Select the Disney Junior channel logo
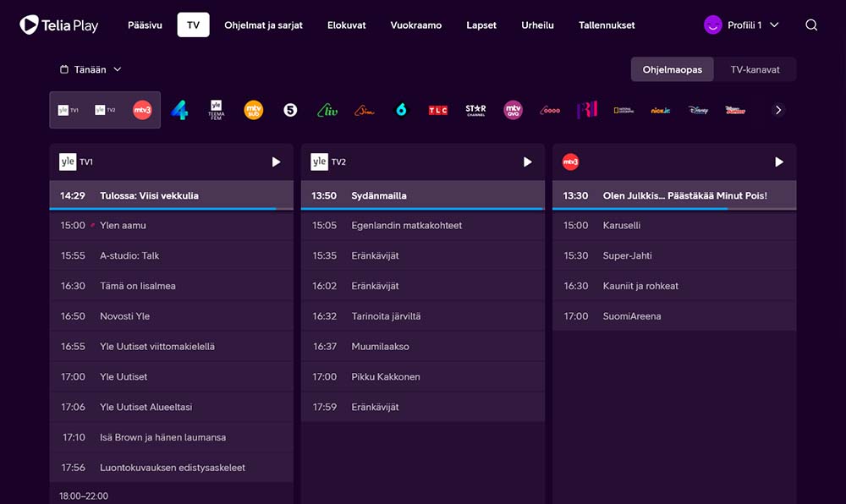 (735, 110)
